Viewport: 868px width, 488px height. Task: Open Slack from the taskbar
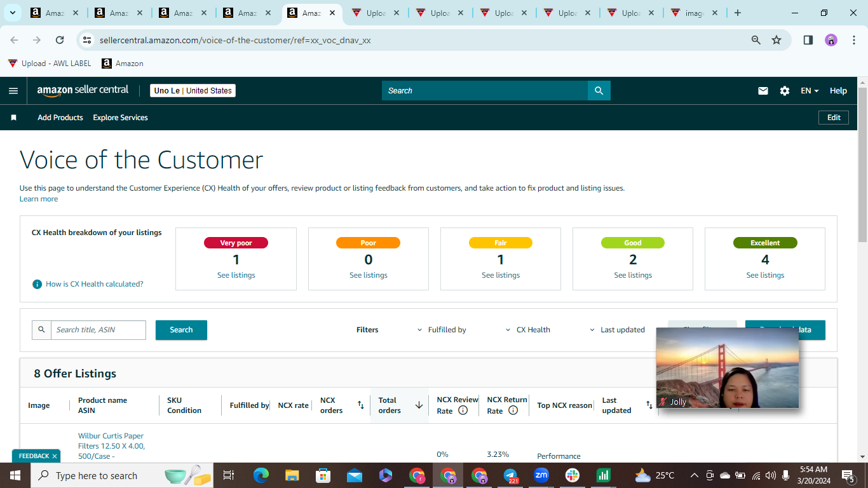(x=573, y=475)
